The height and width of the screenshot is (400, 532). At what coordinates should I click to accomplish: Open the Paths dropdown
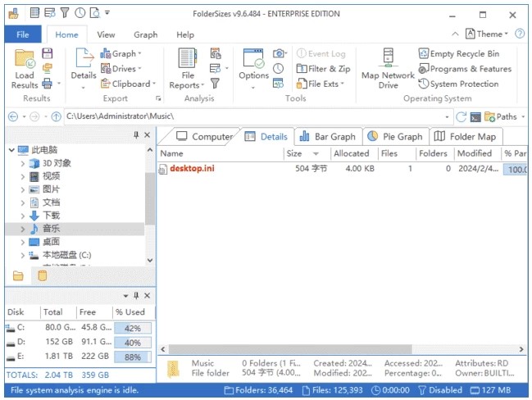click(x=502, y=116)
